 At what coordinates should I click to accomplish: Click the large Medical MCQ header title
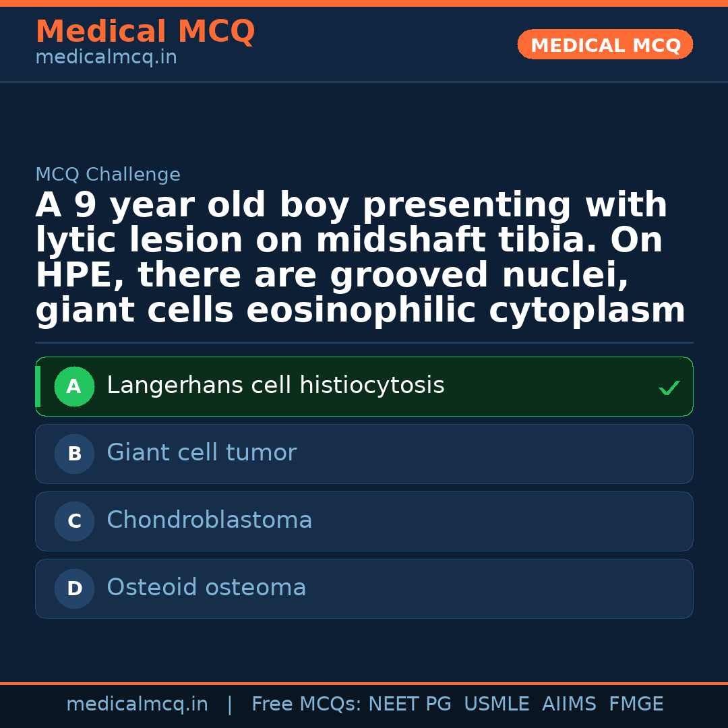(145, 32)
